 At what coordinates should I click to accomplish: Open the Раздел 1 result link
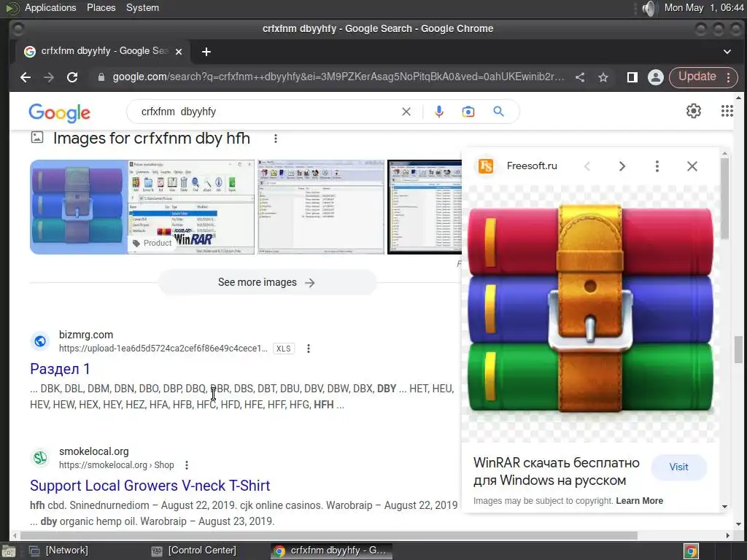pos(60,368)
